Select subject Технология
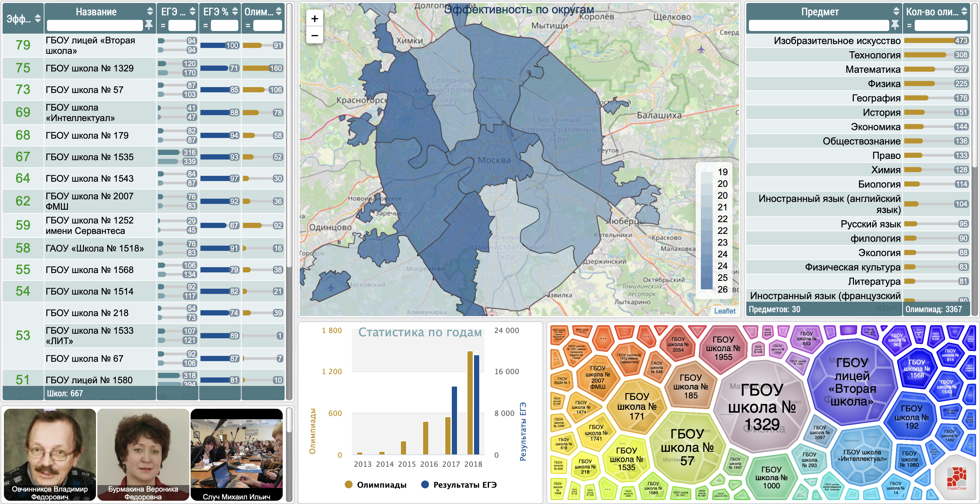Screen dimensions: 980x504 click(x=858, y=55)
